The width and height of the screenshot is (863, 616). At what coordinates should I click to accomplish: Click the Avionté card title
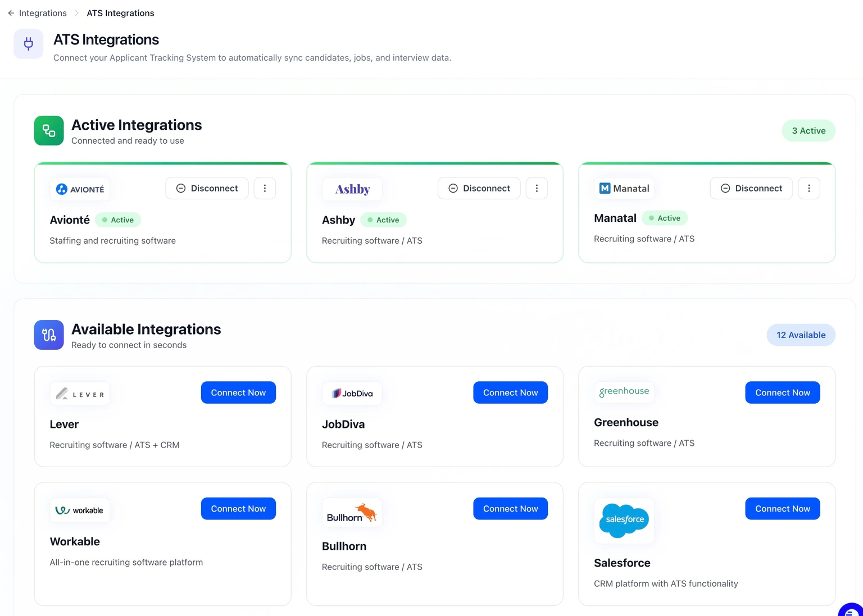pos(70,220)
